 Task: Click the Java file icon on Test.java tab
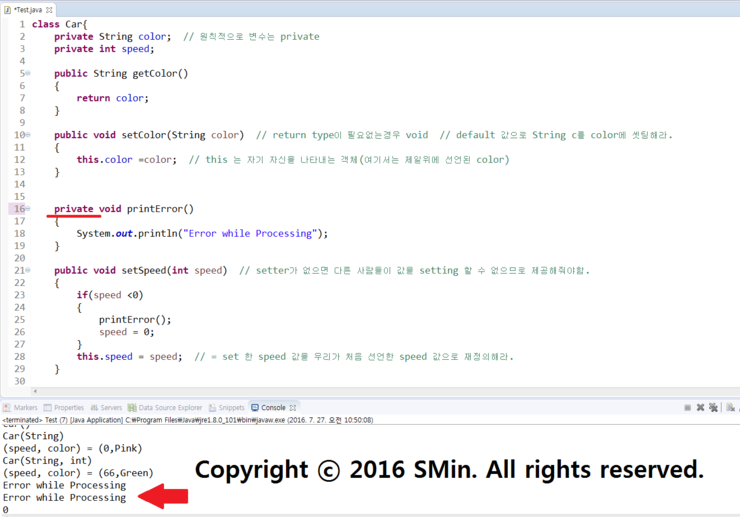[x=8, y=9]
